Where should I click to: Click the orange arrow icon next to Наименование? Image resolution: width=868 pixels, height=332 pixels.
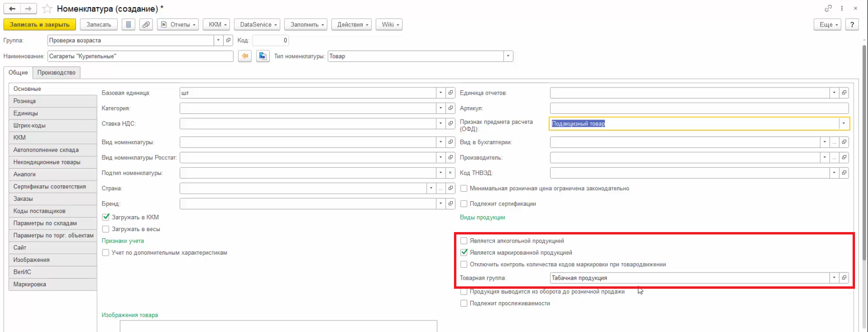[x=245, y=56]
